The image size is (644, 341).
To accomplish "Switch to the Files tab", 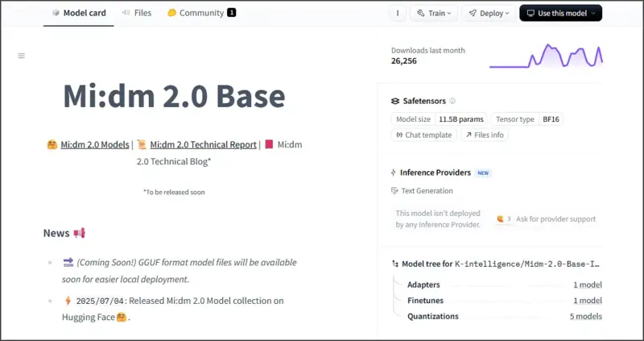I will tap(137, 13).
